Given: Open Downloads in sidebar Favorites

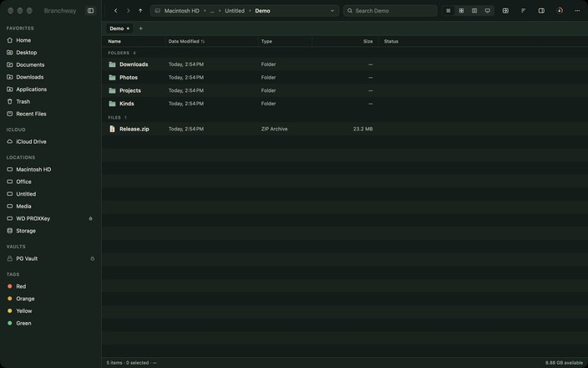Looking at the screenshot, I should click(51, 77).
